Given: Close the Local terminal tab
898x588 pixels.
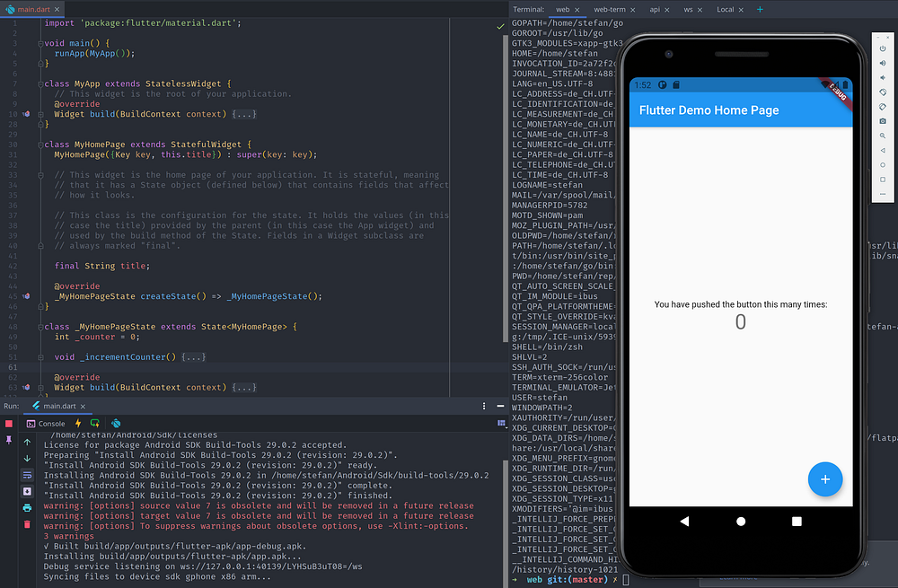Looking at the screenshot, I should (x=741, y=10).
